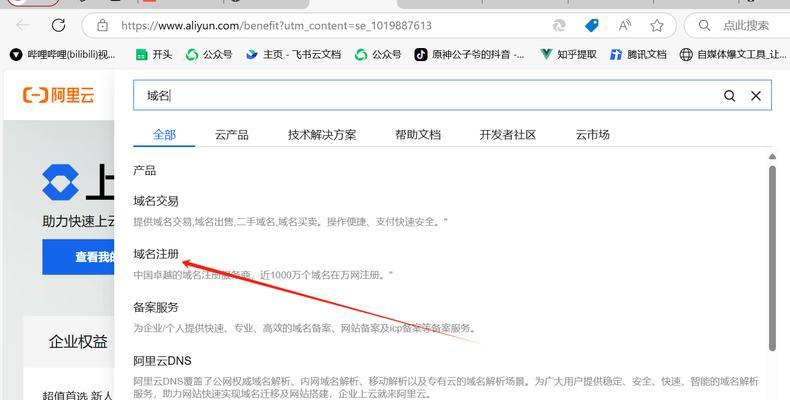Click the results list scrollbar thumb

(x=772, y=258)
